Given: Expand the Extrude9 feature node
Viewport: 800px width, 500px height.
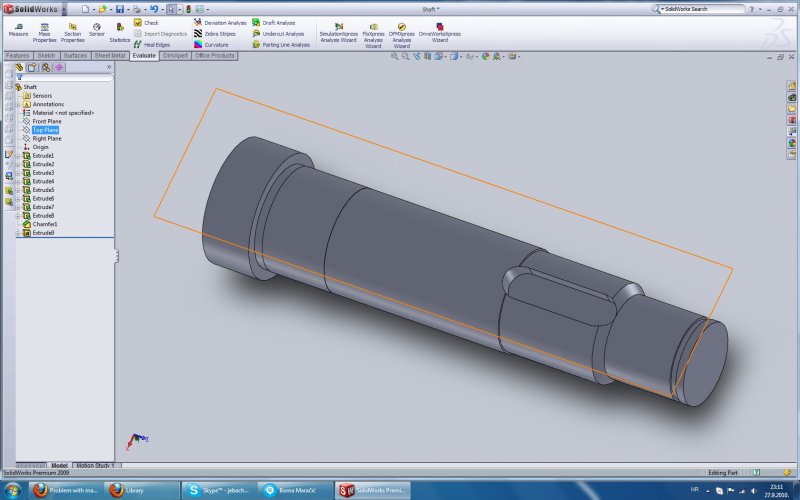Looking at the screenshot, I should pos(19,233).
